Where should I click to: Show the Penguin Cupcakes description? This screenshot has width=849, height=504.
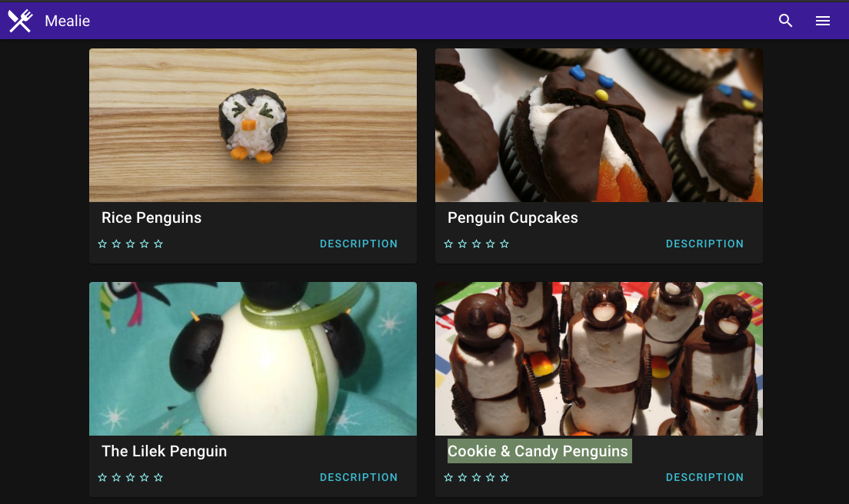point(704,244)
